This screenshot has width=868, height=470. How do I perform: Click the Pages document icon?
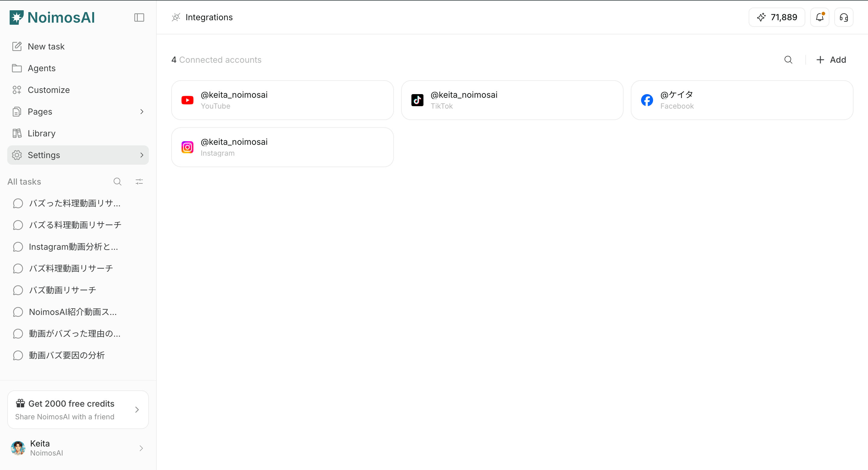point(17,112)
